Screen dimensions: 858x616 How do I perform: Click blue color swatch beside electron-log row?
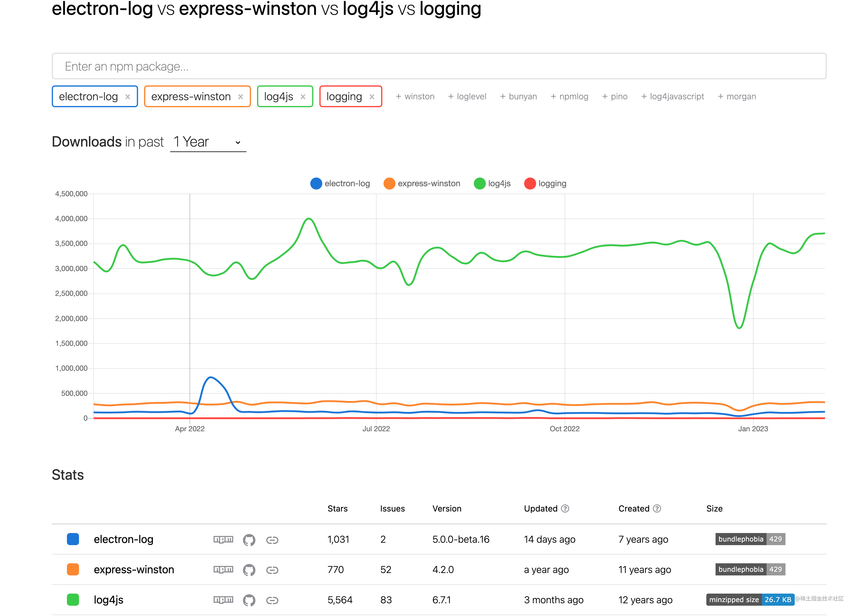[73, 539]
